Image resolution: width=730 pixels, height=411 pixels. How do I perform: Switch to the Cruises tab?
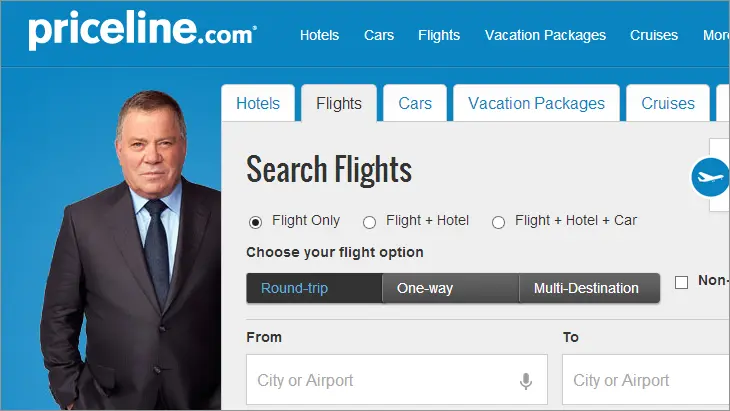click(667, 103)
